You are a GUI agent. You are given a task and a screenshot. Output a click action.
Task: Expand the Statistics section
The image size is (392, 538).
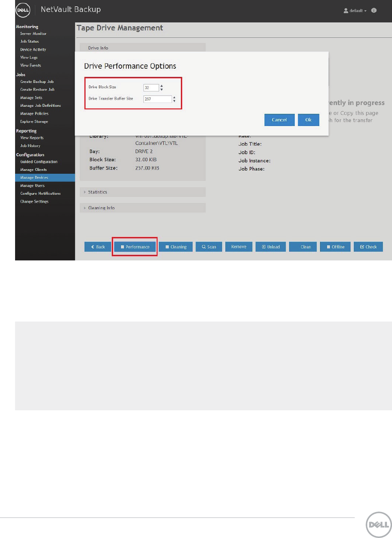click(142, 192)
